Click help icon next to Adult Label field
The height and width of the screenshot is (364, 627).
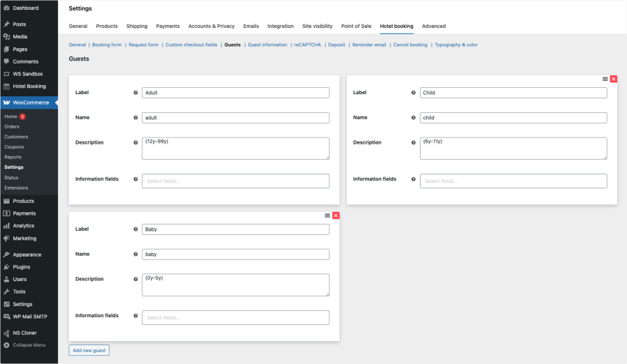pos(135,93)
